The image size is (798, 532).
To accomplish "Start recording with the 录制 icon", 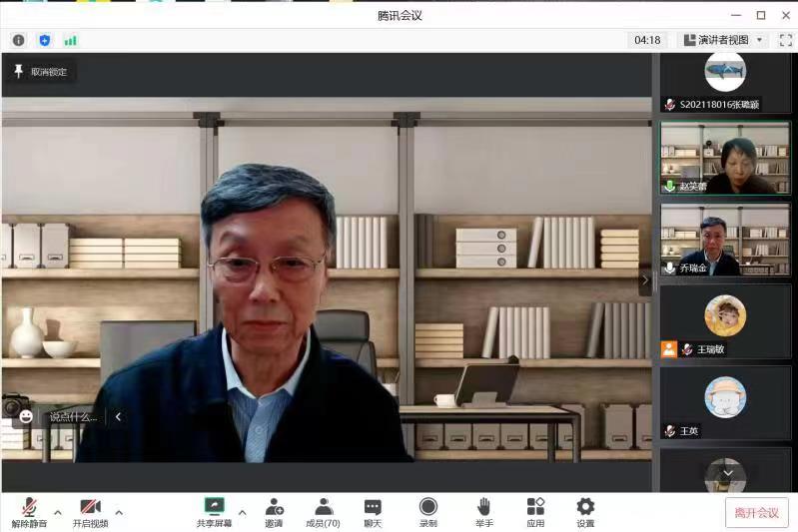I will (x=427, y=512).
